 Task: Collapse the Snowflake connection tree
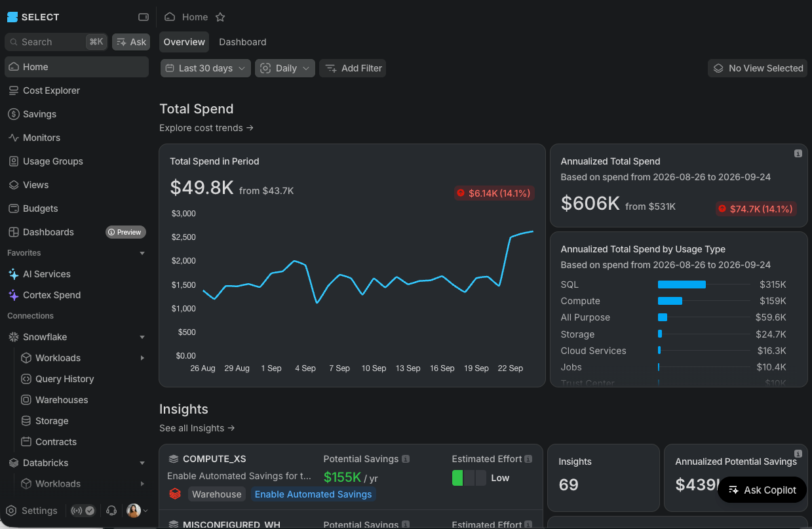point(142,337)
